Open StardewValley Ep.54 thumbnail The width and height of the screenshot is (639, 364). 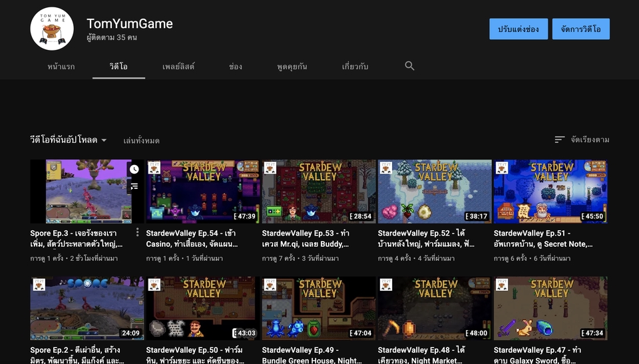(x=202, y=192)
